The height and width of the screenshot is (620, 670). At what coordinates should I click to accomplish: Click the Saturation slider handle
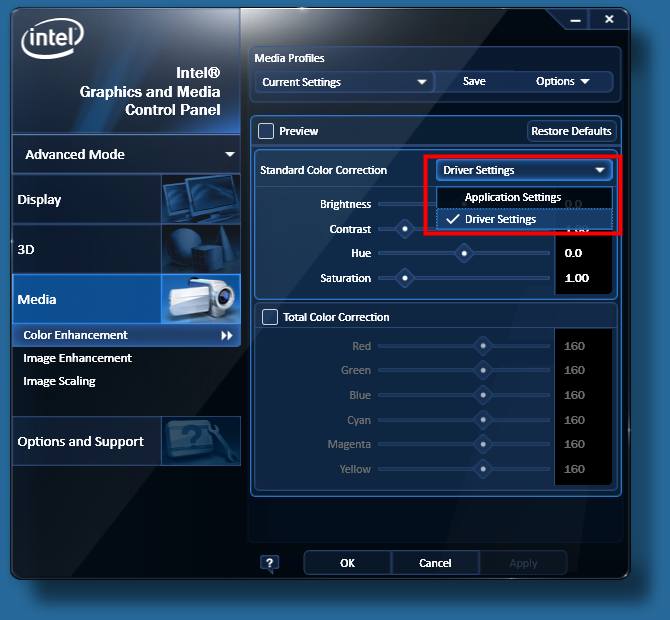pos(405,278)
